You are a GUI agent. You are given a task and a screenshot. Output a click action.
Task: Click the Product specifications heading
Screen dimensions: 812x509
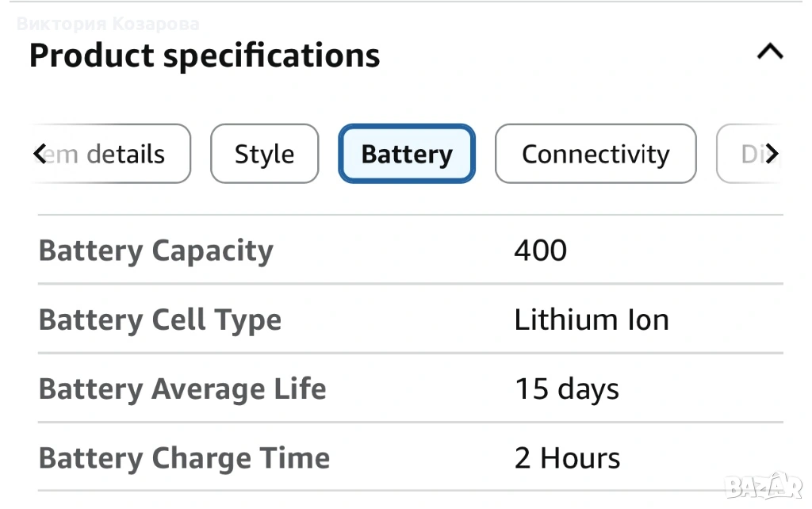pyautogui.click(x=205, y=55)
